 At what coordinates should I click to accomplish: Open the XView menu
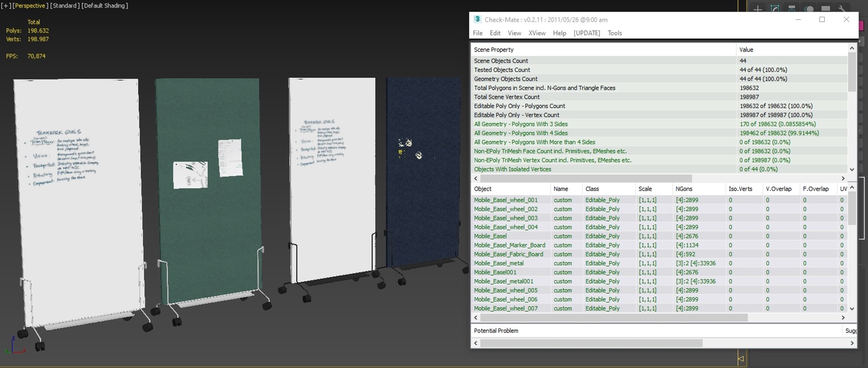pyautogui.click(x=537, y=33)
